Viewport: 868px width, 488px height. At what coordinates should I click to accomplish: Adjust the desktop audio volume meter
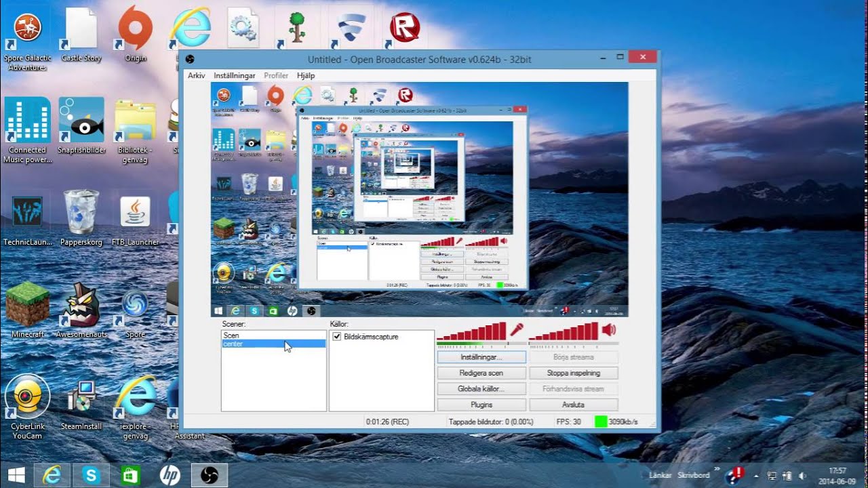(x=564, y=331)
